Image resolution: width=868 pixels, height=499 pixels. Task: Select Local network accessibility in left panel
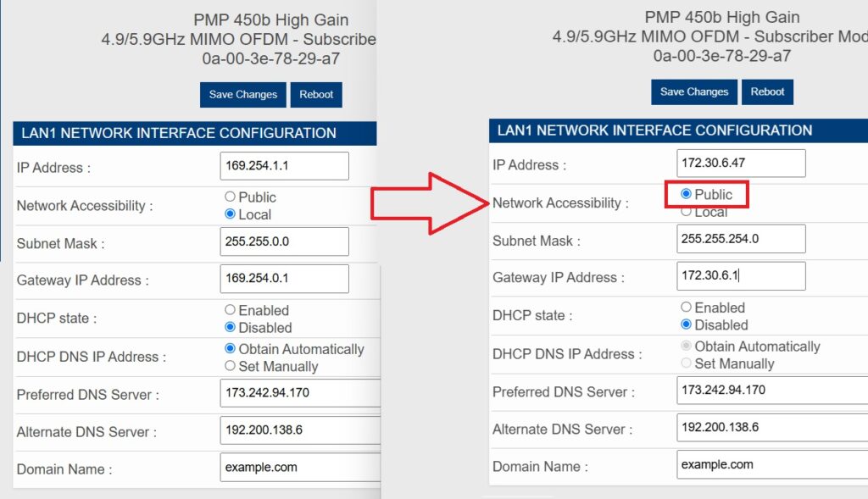coord(231,214)
